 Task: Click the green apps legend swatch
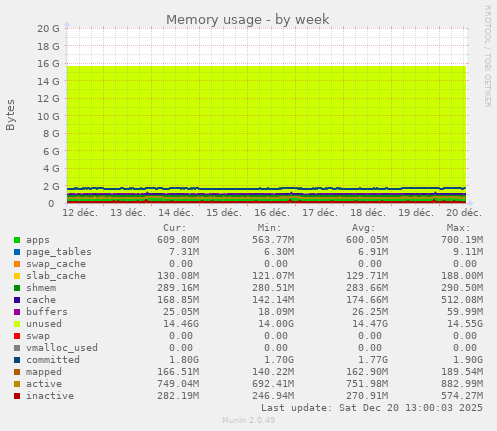point(17,240)
